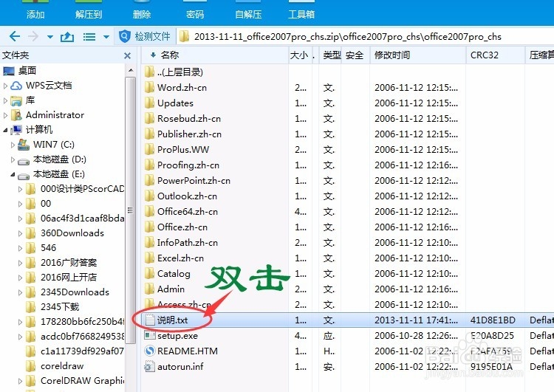Select the Updates folder icon
Screen dimensions: 554x392
pyautogui.click(x=149, y=103)
